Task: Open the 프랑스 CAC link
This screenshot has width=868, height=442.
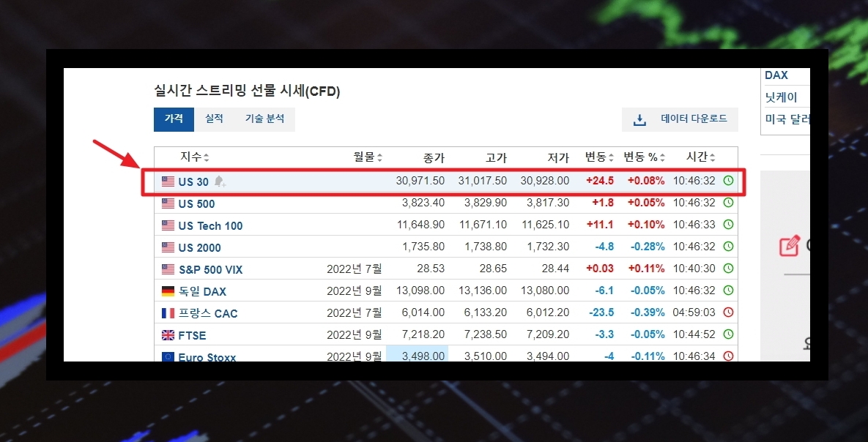Action: pos(207,314)
